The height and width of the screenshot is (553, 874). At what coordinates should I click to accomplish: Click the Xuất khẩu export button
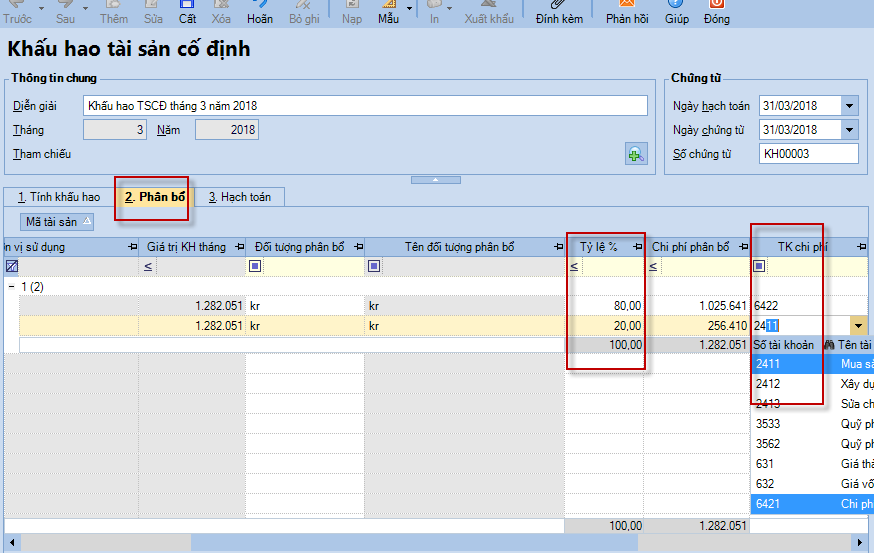pyautogui.click(x=489, y=13)
